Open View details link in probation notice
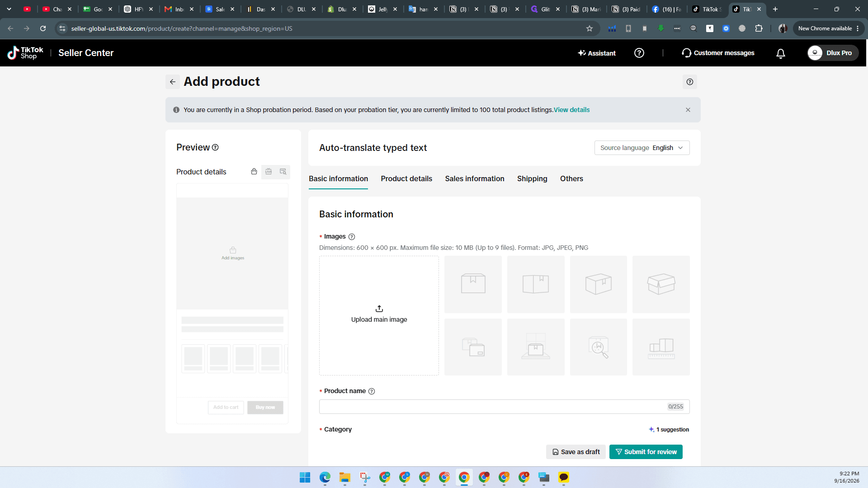 point(571,110)
